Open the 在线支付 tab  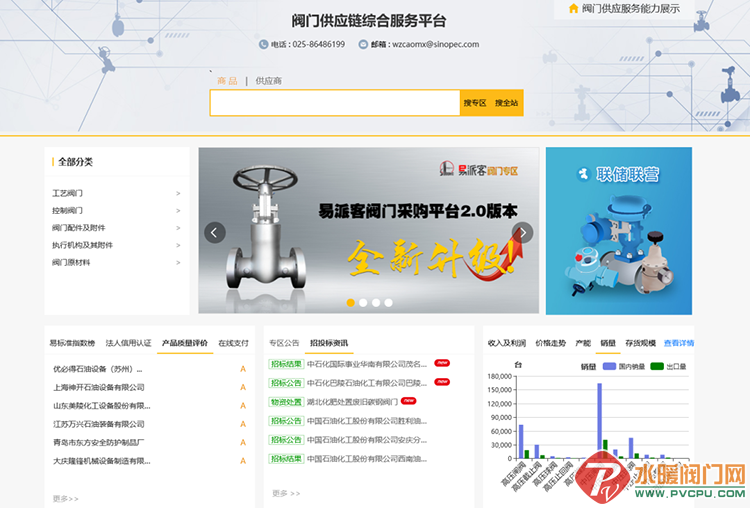click(x=233, y=343)
